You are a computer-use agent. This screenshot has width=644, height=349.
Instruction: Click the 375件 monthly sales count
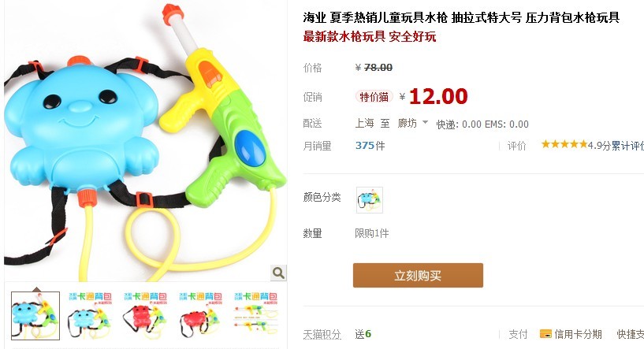point(370,146)
